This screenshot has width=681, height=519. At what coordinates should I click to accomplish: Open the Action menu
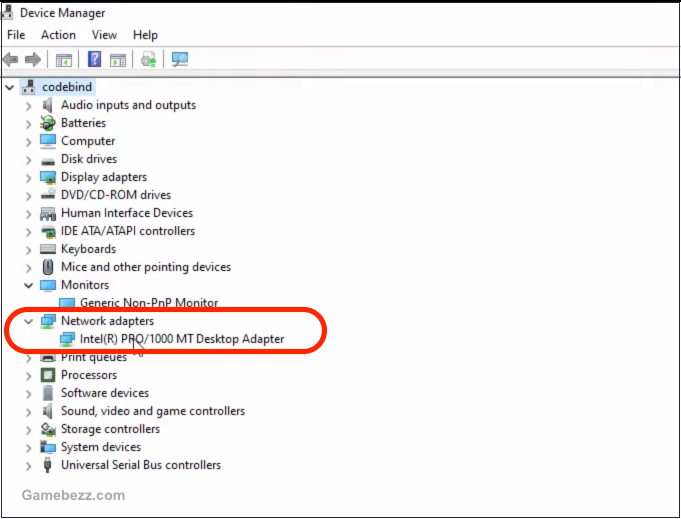click(58, 35)
